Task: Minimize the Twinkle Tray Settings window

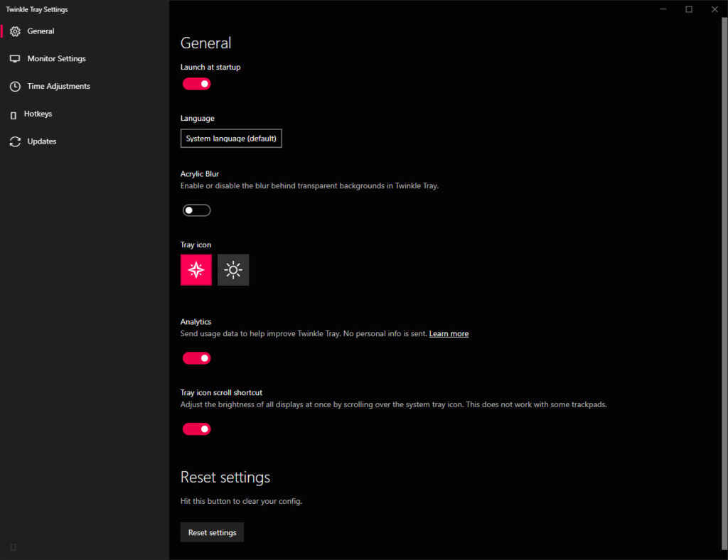Action: (663, 9)
